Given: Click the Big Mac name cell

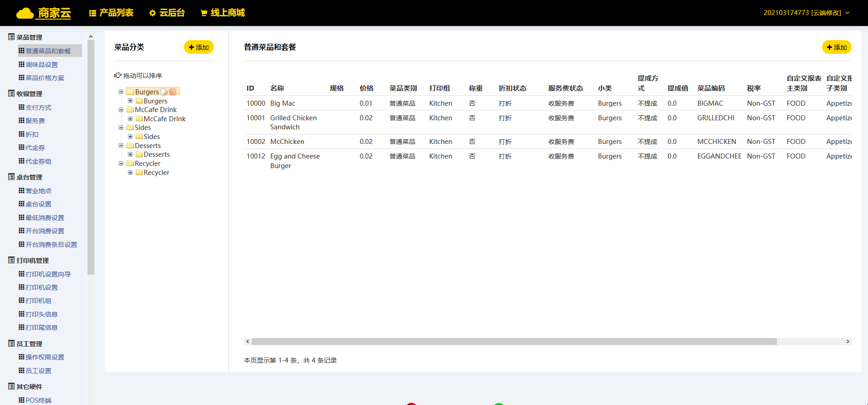Looking at the screenshot, I should pyautogui.click(x=283, y=103).
